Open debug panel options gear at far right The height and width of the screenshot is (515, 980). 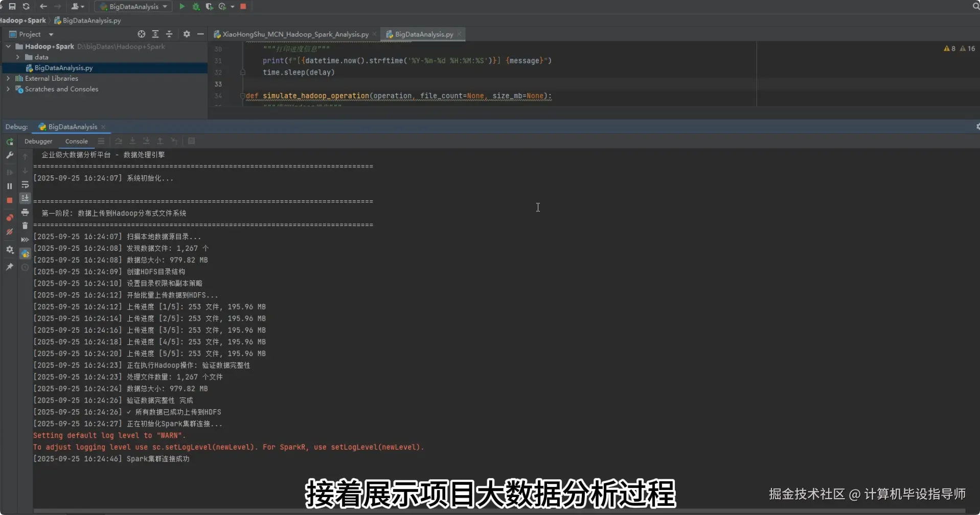click(x=977, y=127)
